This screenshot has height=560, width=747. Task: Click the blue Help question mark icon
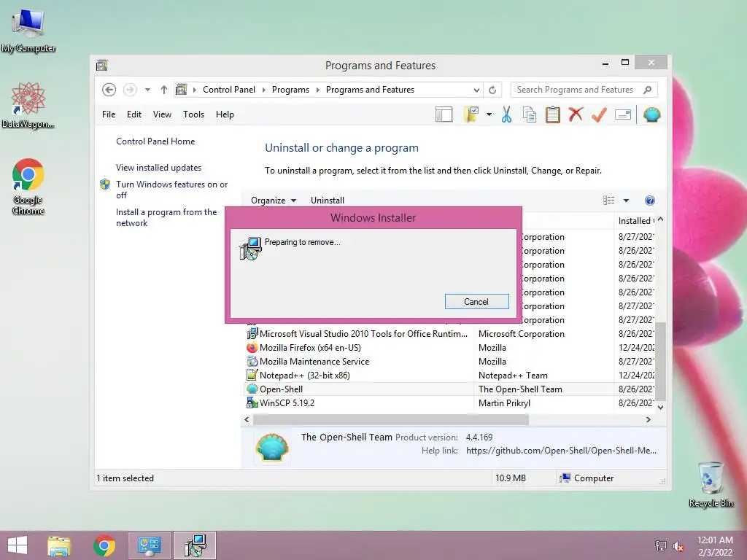(650, 201)
